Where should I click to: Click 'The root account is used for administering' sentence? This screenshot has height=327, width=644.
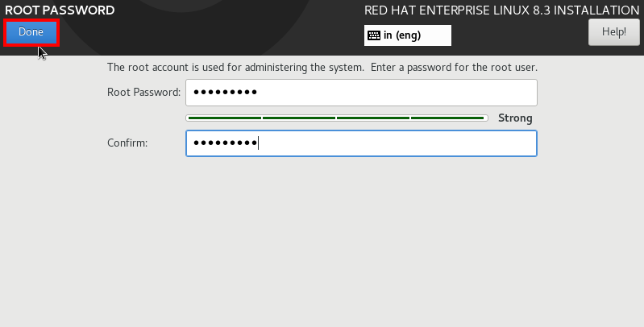click(x=235, y=68)
